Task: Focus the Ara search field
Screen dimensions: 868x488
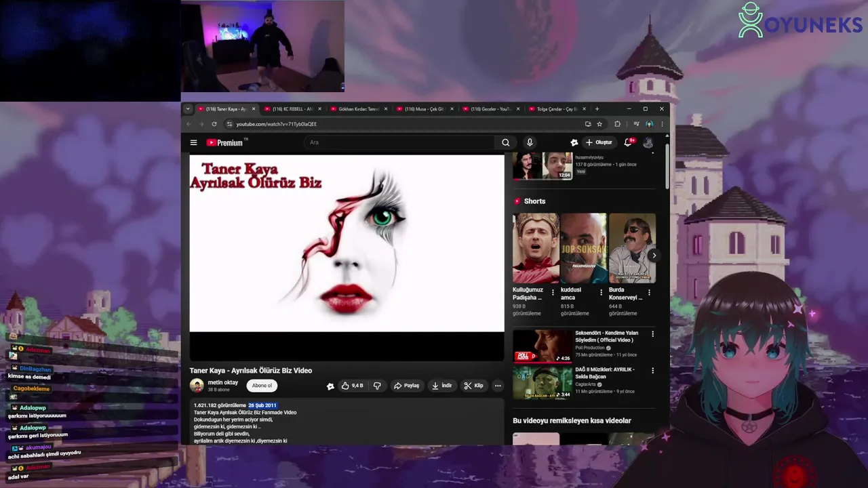Action: pos(400,142)
